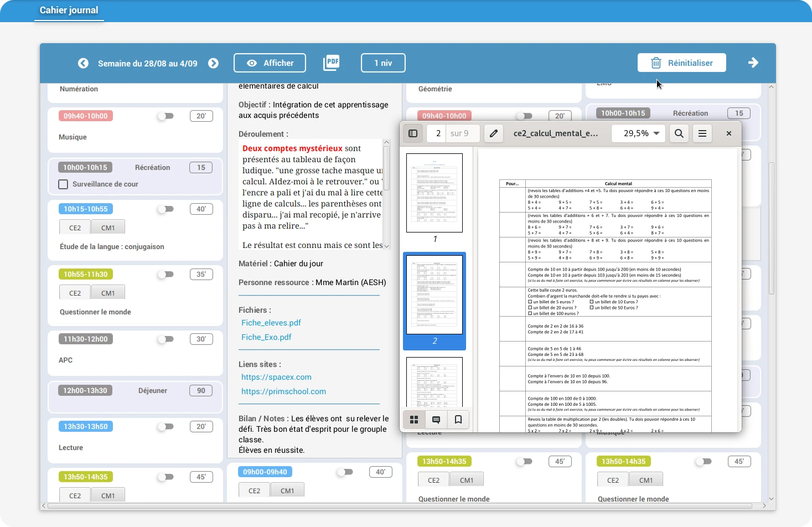The height and width of the screenshot is (527, 812).
Task: Click 35' duration badge of 10h55-11h30 slot
Action: click(201, 275)
